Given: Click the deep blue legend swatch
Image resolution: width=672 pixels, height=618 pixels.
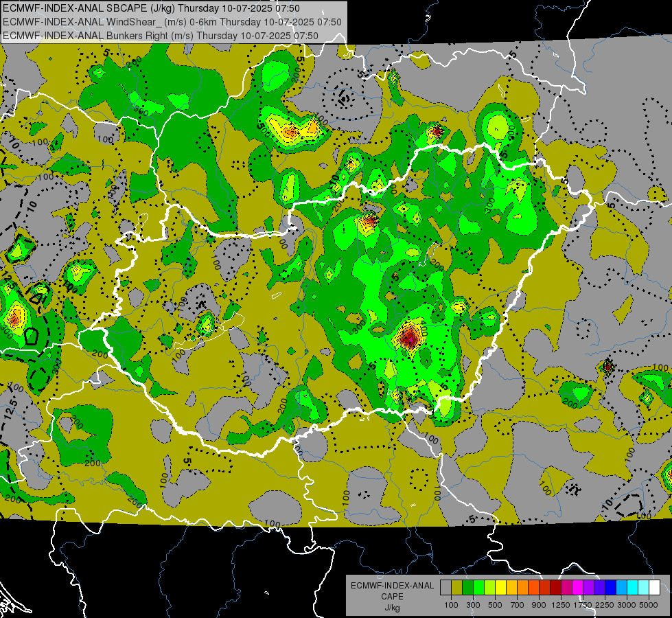Looking at the screenshot, I should (611, 587).
